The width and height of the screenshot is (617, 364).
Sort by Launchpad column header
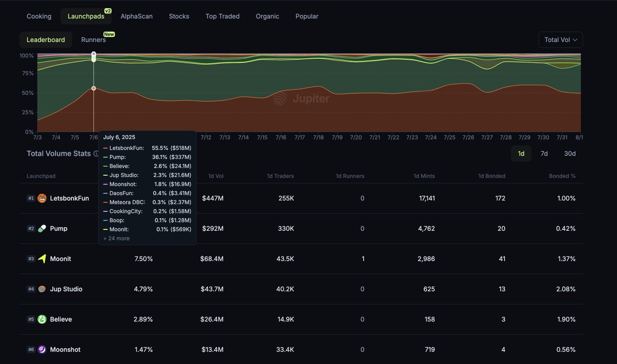pyautogui.click(x=41, y=176)
